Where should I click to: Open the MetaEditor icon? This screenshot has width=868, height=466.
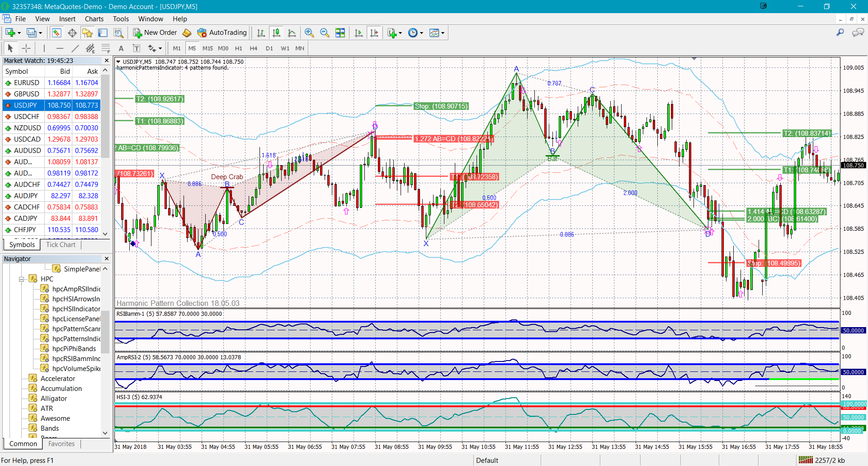[x=187, y=33]
